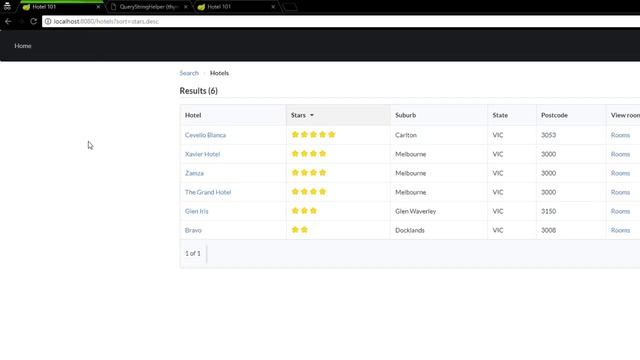Screen dimensions: 640x360
Task: Click Xavier Hotel four-star rating
Action: 309,153
